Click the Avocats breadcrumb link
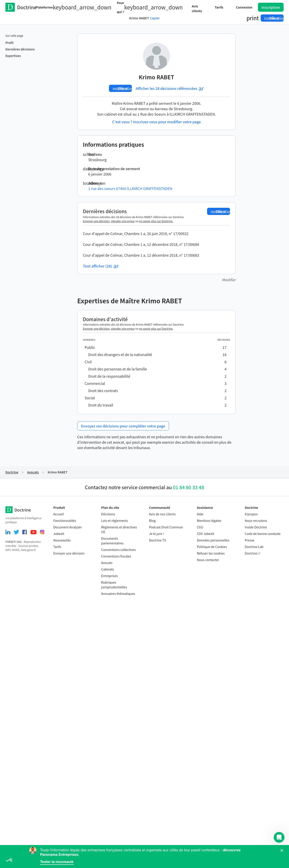The height and width of the screenshot is (868, 289). coord(33,472)
